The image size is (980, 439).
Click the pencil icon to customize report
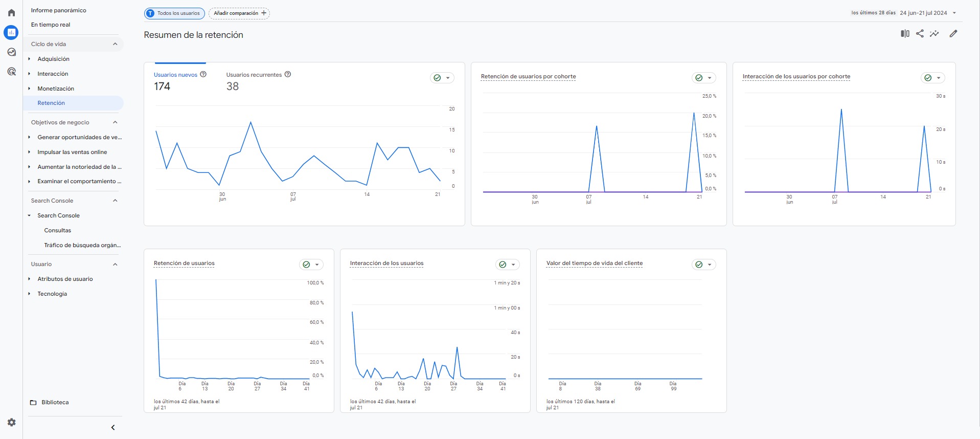point(953,34)
